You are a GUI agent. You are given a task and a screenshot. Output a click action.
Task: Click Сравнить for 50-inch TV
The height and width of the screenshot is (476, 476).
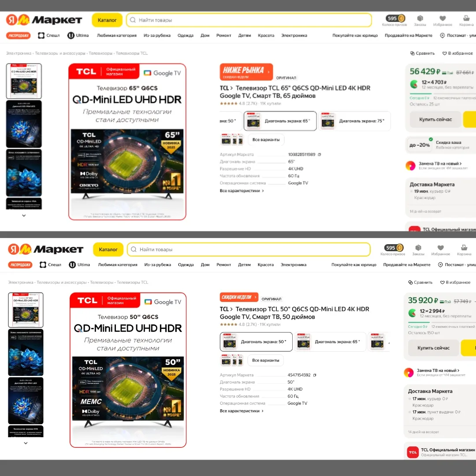pyautogui.click(x=420, y=283)
